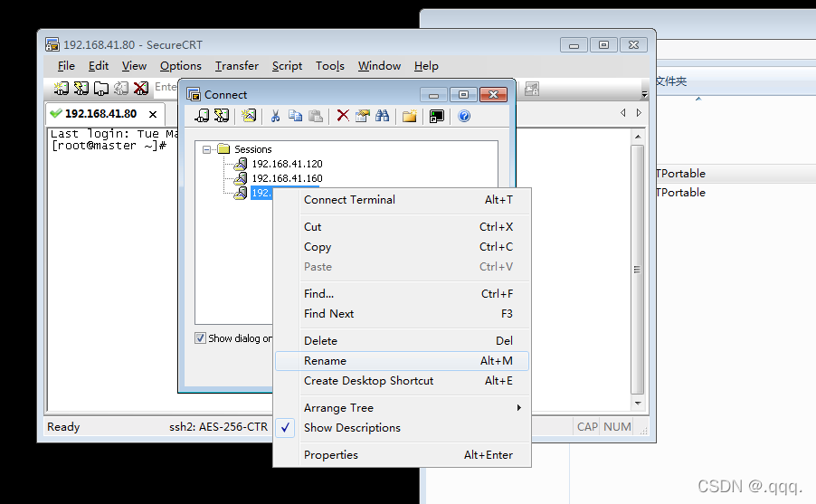The height and width of the screenshot is (504, 816).
Task: Click grayed icon right of Connect dialog in main toolbar
Action: [531, 89]
